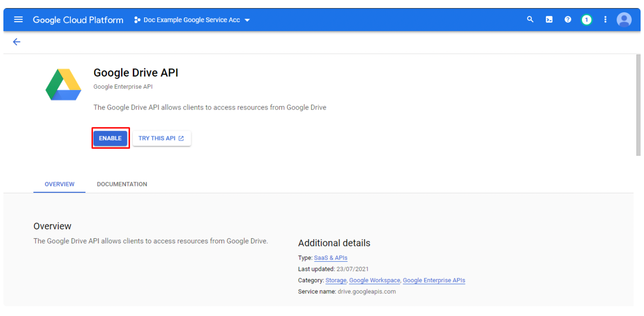Screen dimensions: 644x316
Task: Click the Google Cloud Platform title
Action: [78, 20]
